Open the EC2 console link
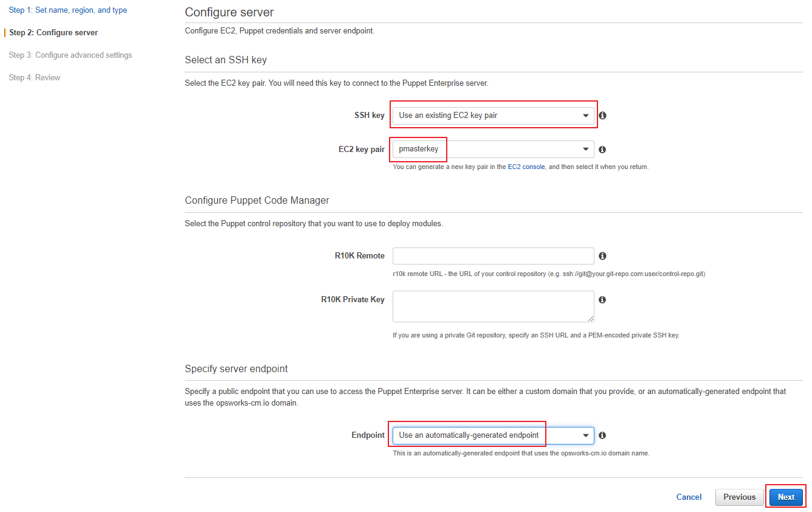812x512 pixels. (526, 167)
